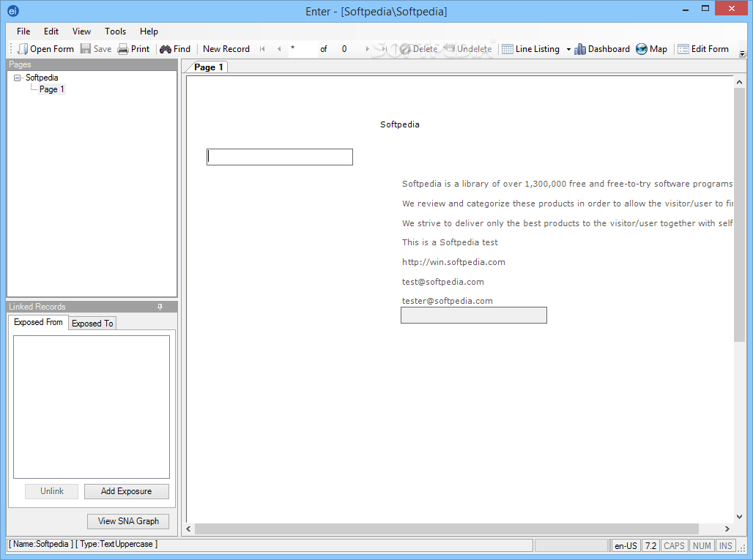Click the Find binoculars button
Screen dimensions: 753x560
(175, 49)
